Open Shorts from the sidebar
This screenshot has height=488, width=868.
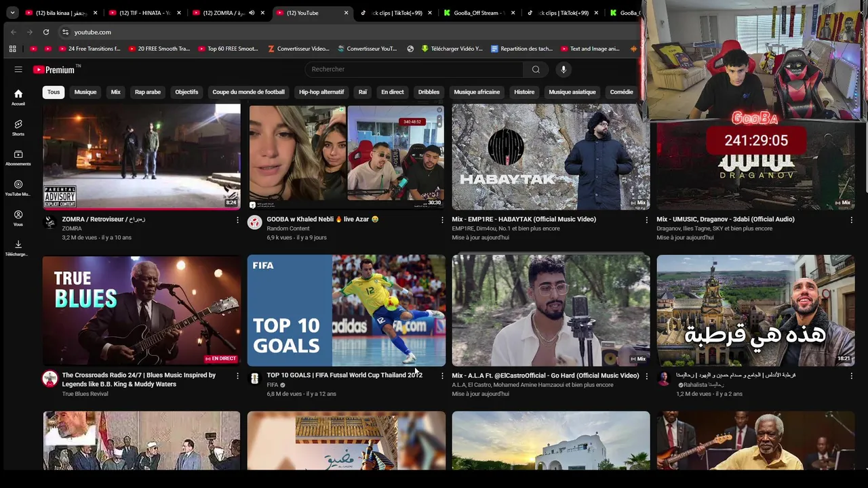coord(18,127)
